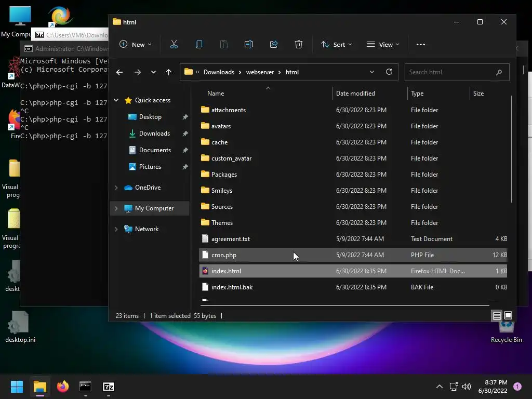Click the Copy icon in toolbar
This screenshot has width=532, height=399.
[199, 45]
